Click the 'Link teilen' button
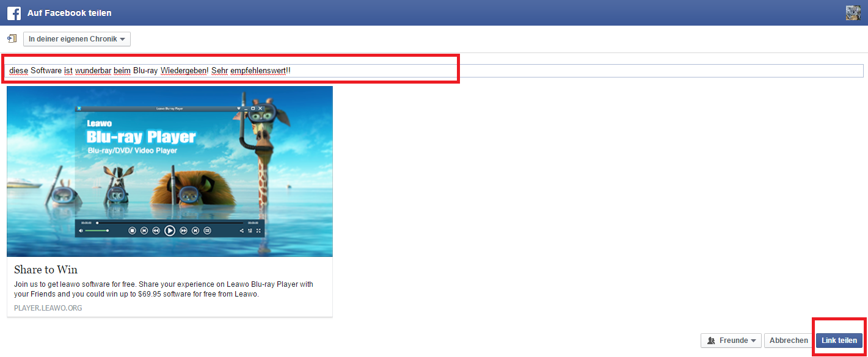The height and width of the screenshot is (357, 868). point(839,341)
